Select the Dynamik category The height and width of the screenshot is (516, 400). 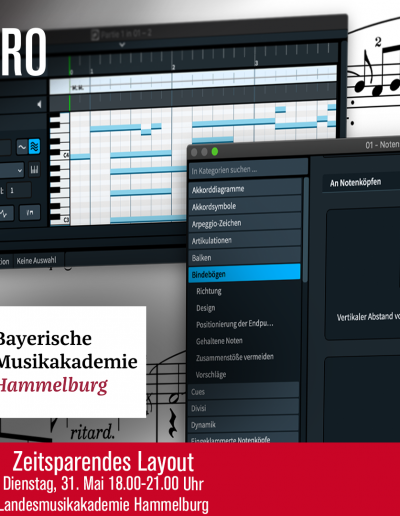(243, 424)
